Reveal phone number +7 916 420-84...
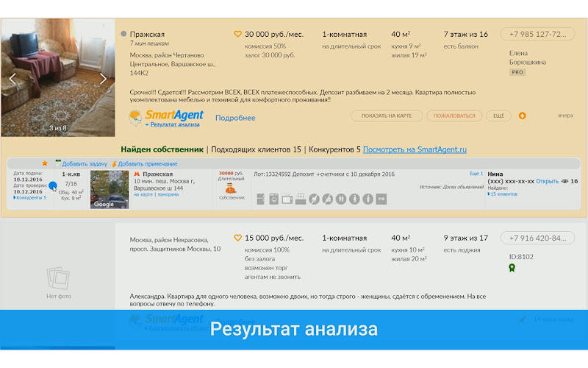The height and width of the screenshot is (368, 588). pyautogui.click(x=537, y=238)
